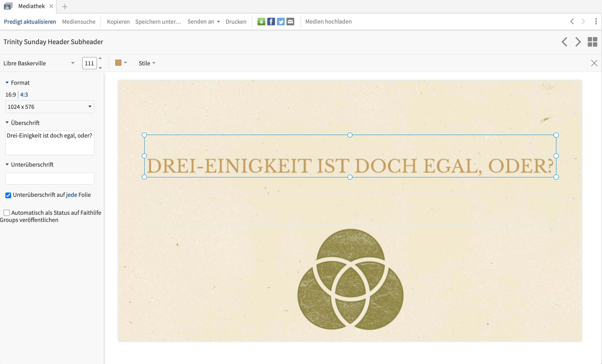Click the trinity circles graphic on slide

tap(350, 279)
